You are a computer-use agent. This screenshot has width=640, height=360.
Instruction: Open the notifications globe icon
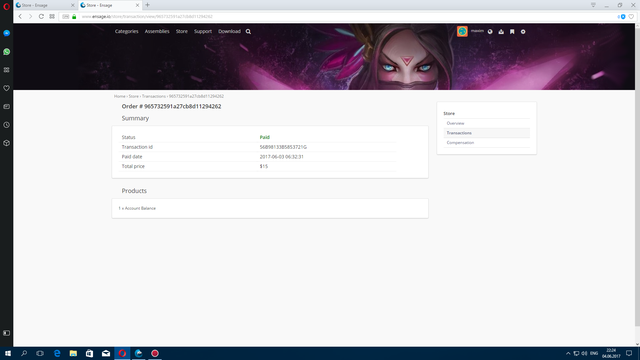[490, 31]
